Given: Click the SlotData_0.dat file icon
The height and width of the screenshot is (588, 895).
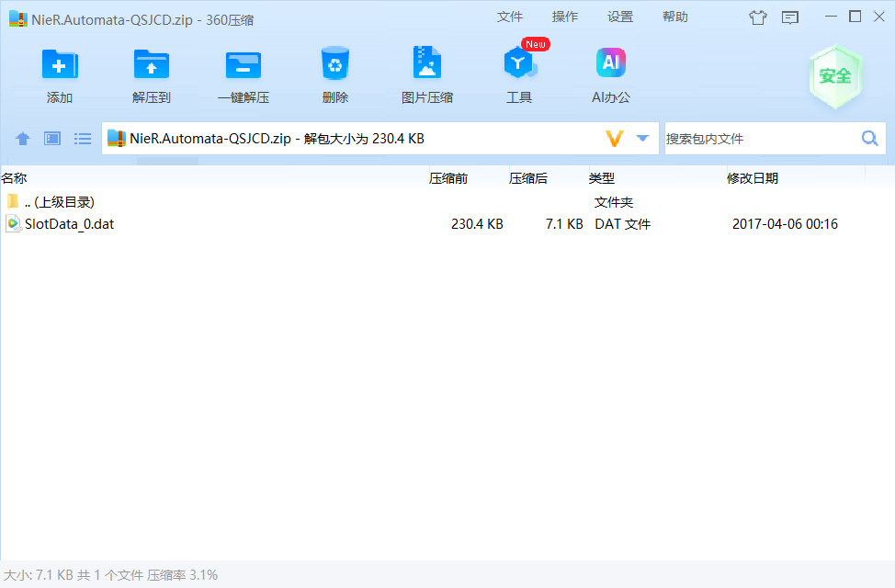Looking at the screenshot, I should point(14,224).
